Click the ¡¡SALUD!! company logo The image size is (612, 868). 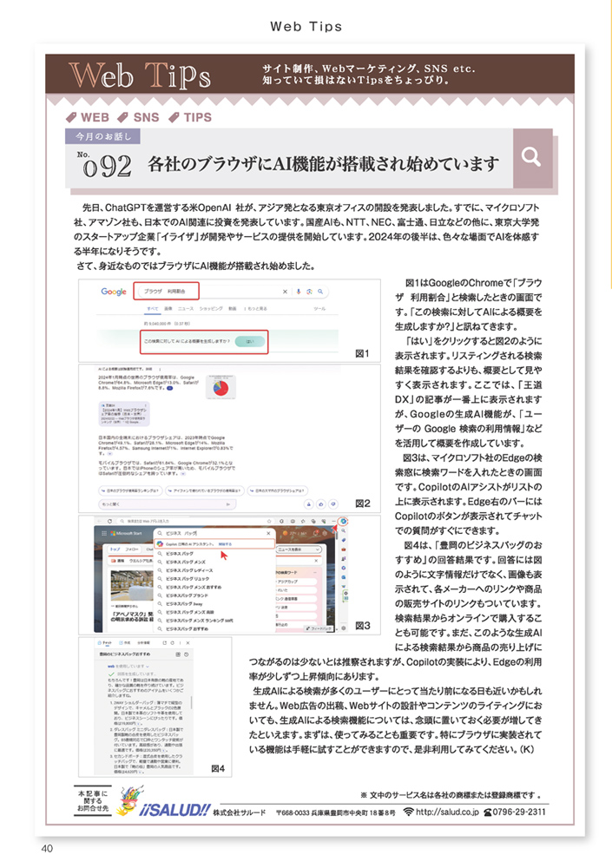pos(175,810)
